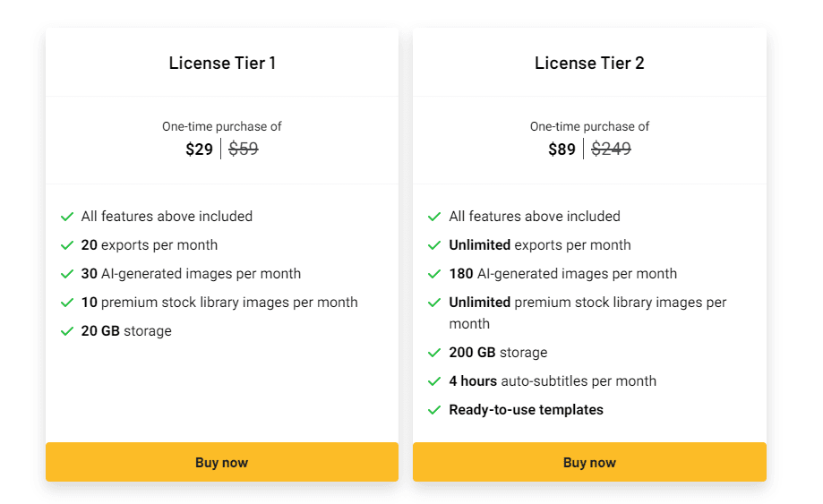
Task: Click checkmark beside 180 AI-generated images
Action: 434,274
